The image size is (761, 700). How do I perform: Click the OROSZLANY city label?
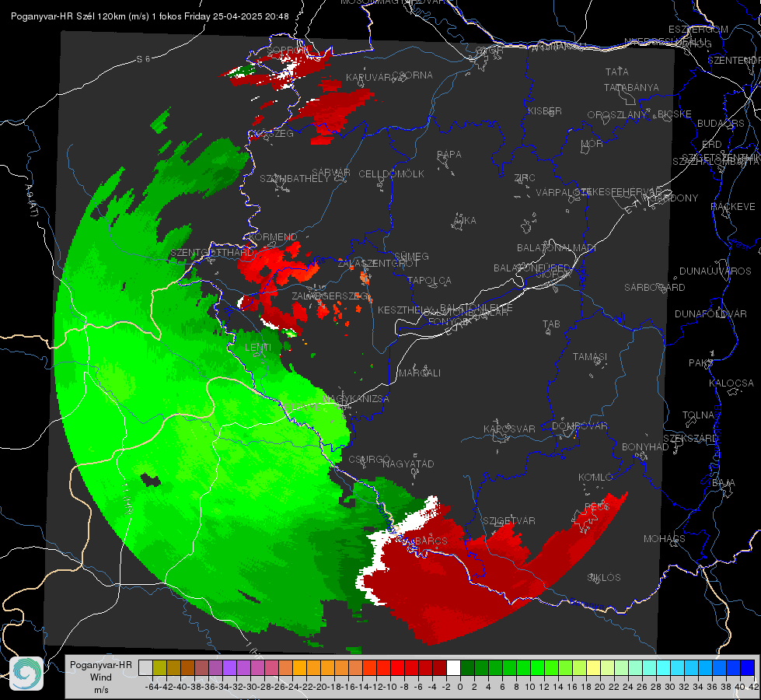click(x=617, y=115)
